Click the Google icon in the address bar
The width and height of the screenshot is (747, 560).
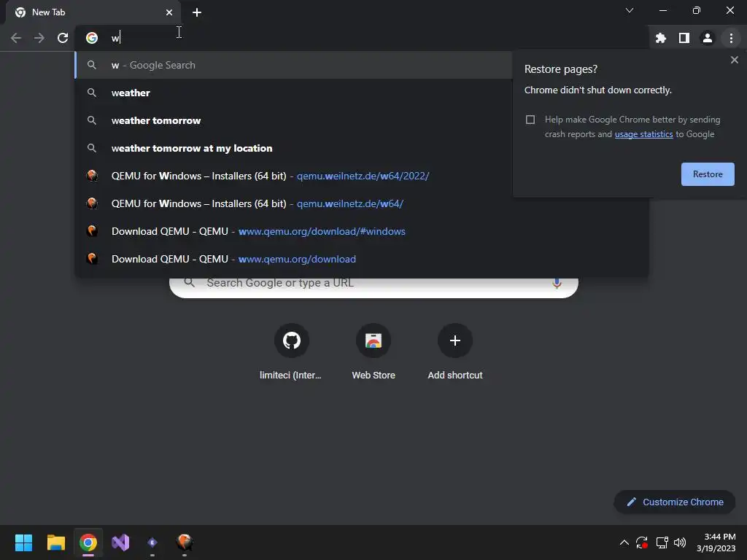92,38
